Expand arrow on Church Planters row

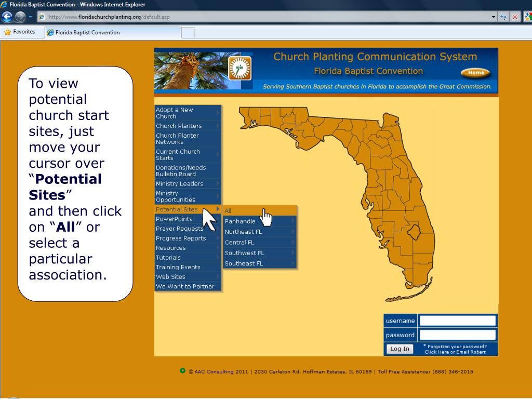218,126
